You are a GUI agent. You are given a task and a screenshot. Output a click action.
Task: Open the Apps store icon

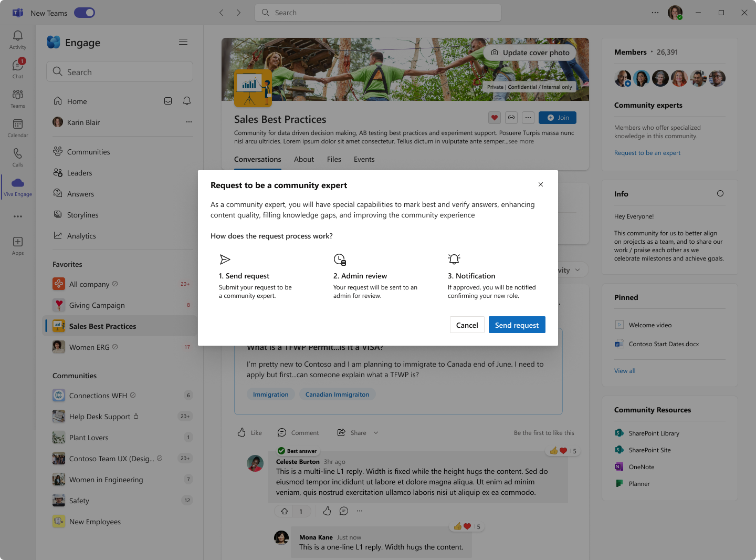18,245
